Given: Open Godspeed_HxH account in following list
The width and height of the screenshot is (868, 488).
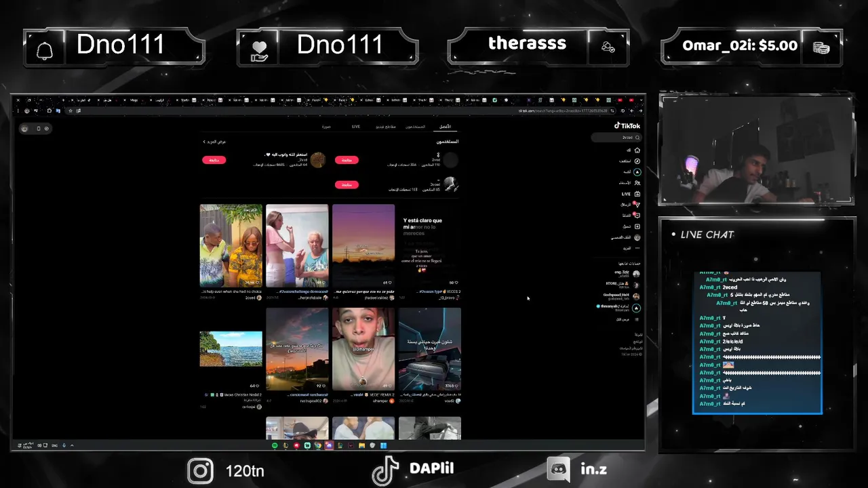Looking at the screenshot, I should [x=622, y=296].
